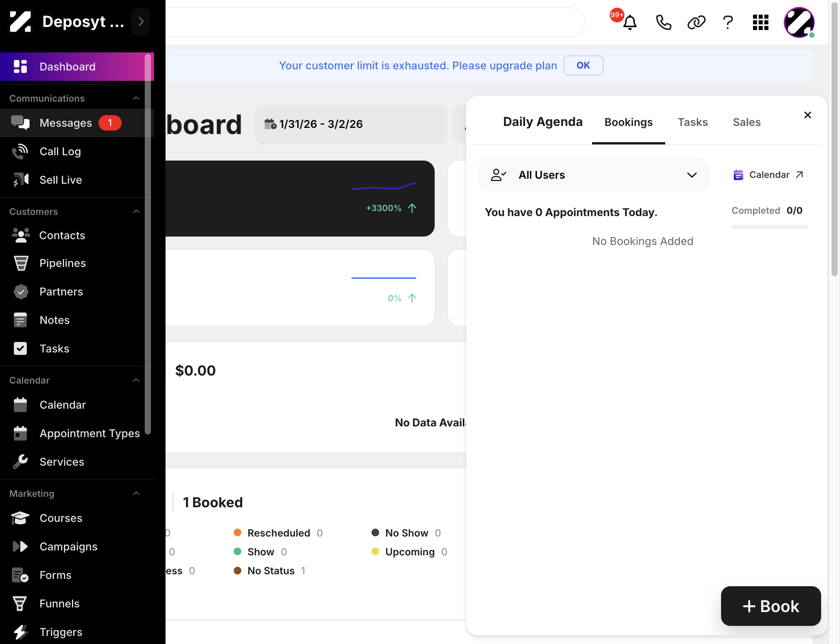Open Appointment Types
The height and width of the screenshot is (644, 840).
click(x=77, y=433)
